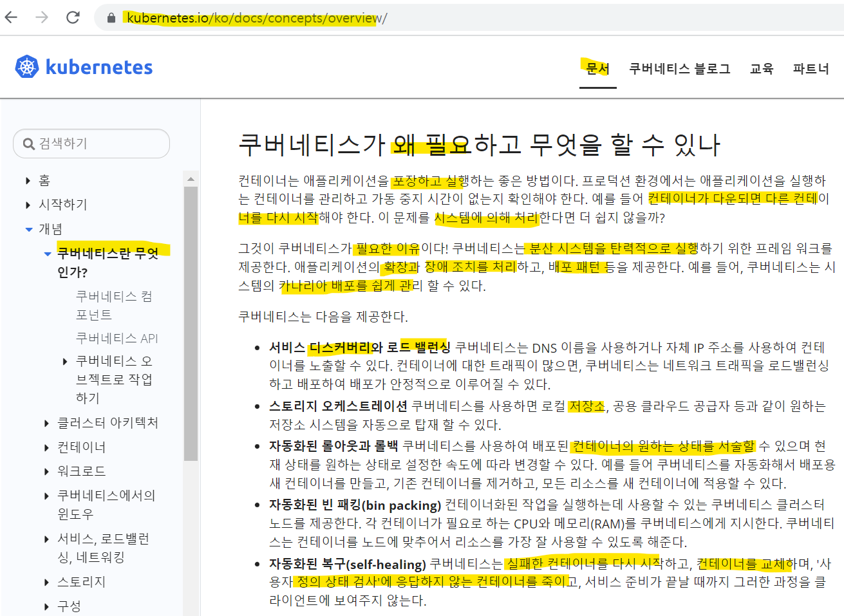
Task: Collapse the 쿠버네티스란 무엇인가? arrow
Action: point(48,254)
